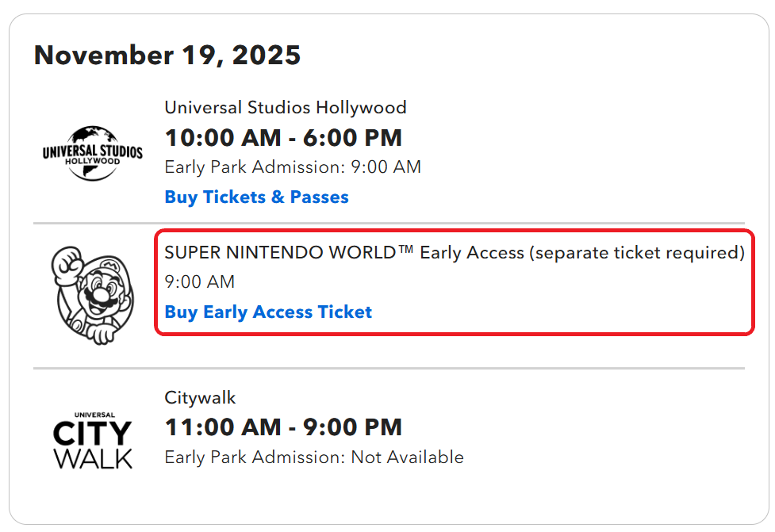Click the HOLLYWOOD text on the globe logo
This screenshot has width=775, height=532.
point(93,162)
